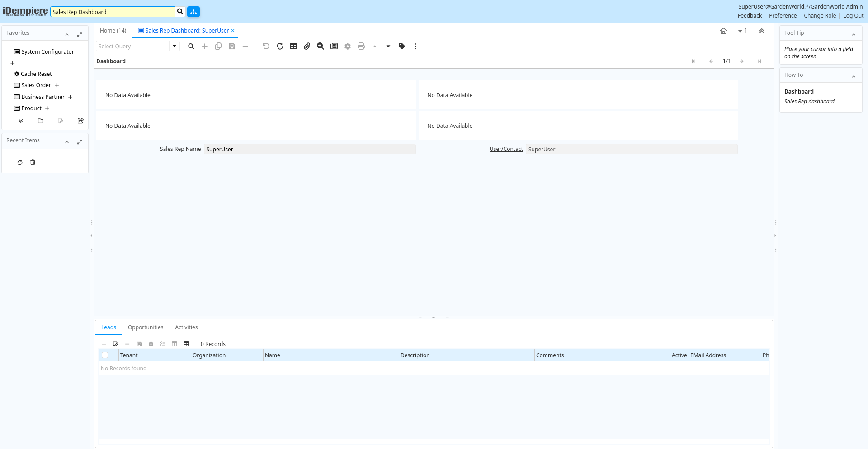
Task: Open the Report newspaper icon in toolbar
Action: click(334, 46)
